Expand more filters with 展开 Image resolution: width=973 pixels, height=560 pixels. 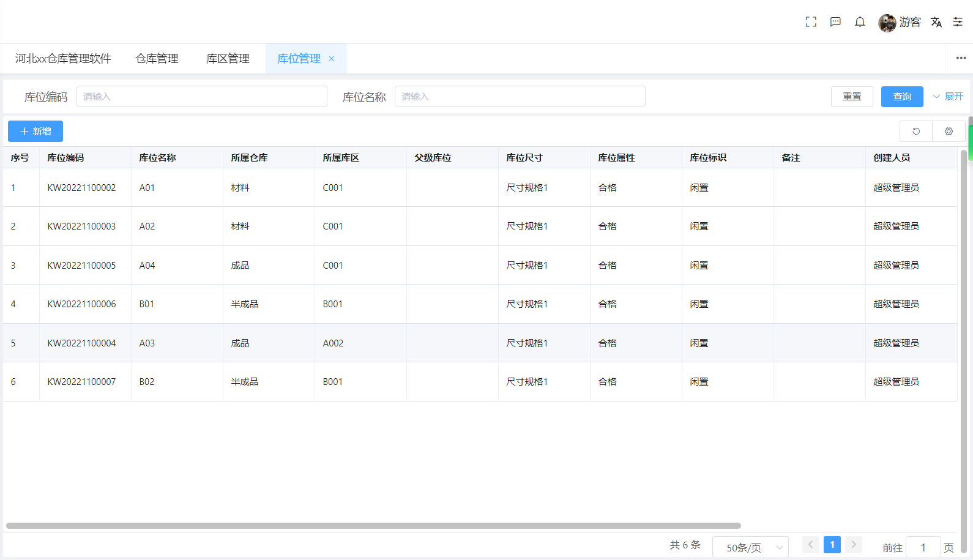pos(948,97)
